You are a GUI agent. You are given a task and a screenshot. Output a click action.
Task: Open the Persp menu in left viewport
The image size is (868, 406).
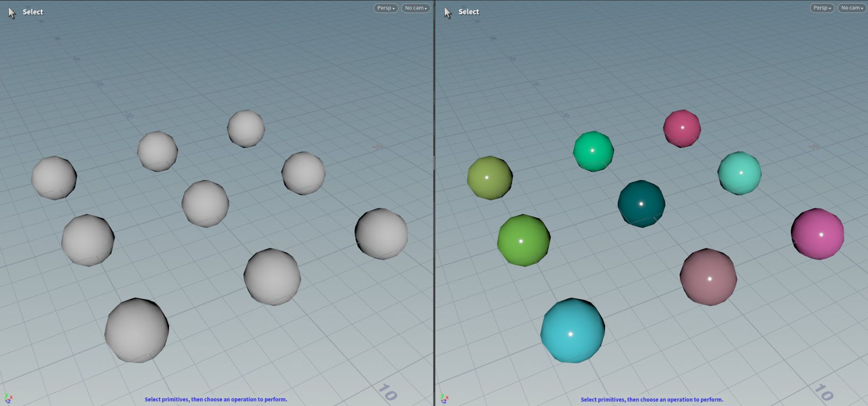pos(386,8)
